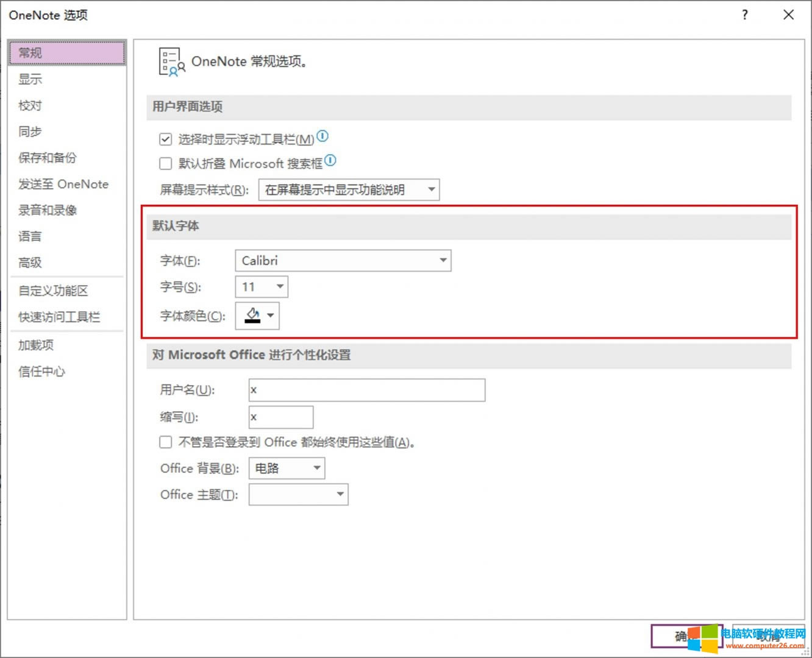Screen dimensions: 812x658
Task: Open 高级 options category
Action: coord(30,263)
